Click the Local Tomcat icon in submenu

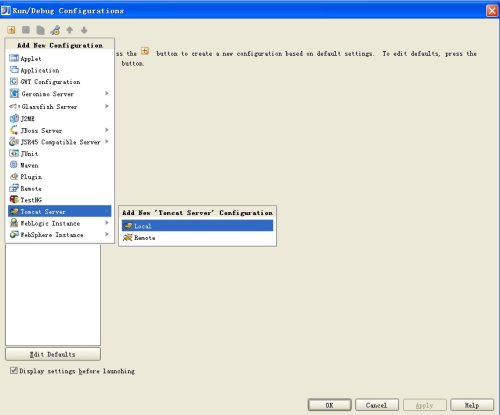point(128,226)
